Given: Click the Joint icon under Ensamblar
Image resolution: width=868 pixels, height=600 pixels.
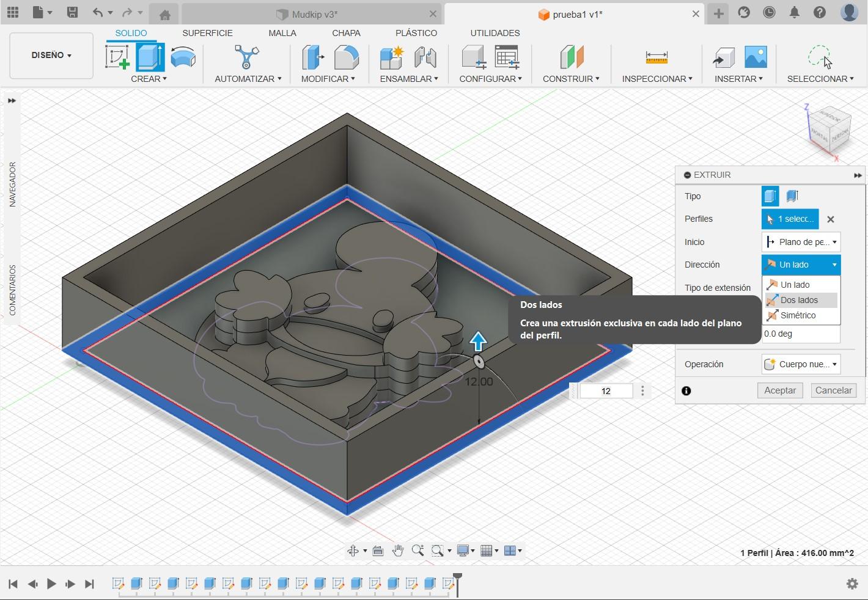Looking at the screenshot, I should pos(425,57).
